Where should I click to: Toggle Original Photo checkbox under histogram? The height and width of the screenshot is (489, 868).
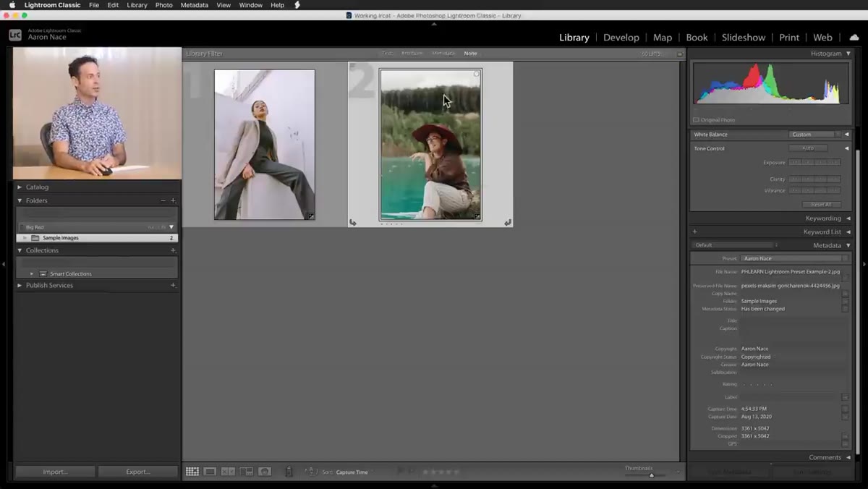click(x=696, y=120)
